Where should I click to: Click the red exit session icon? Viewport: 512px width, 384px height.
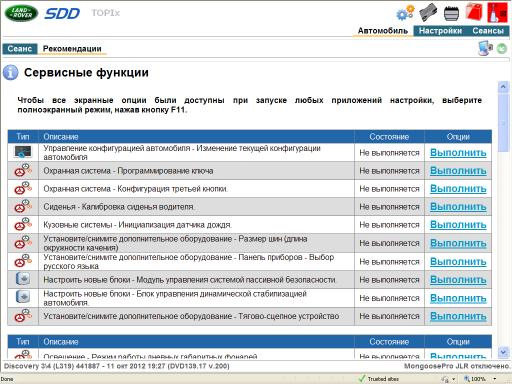click(497, 12)
